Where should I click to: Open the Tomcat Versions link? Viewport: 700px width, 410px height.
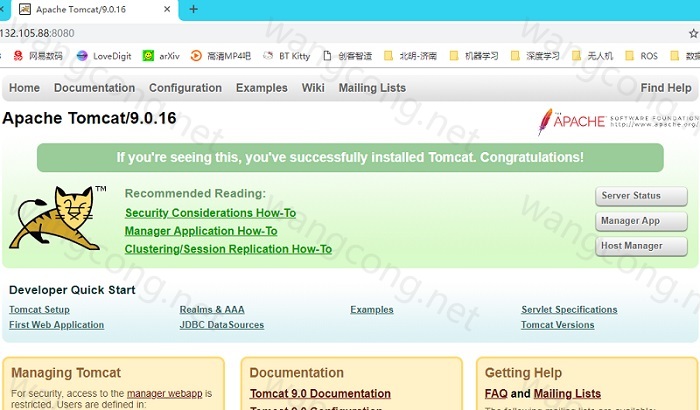[558, 325]
